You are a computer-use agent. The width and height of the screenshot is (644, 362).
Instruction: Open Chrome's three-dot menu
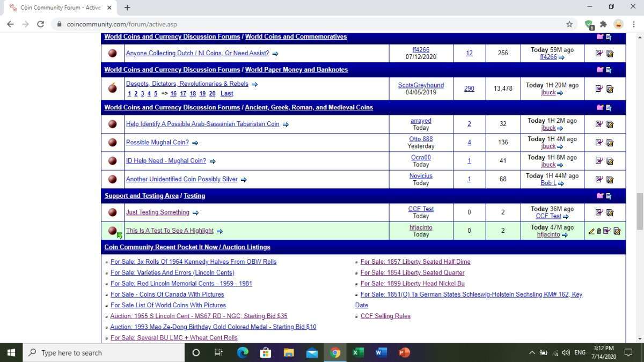point(633,24)
